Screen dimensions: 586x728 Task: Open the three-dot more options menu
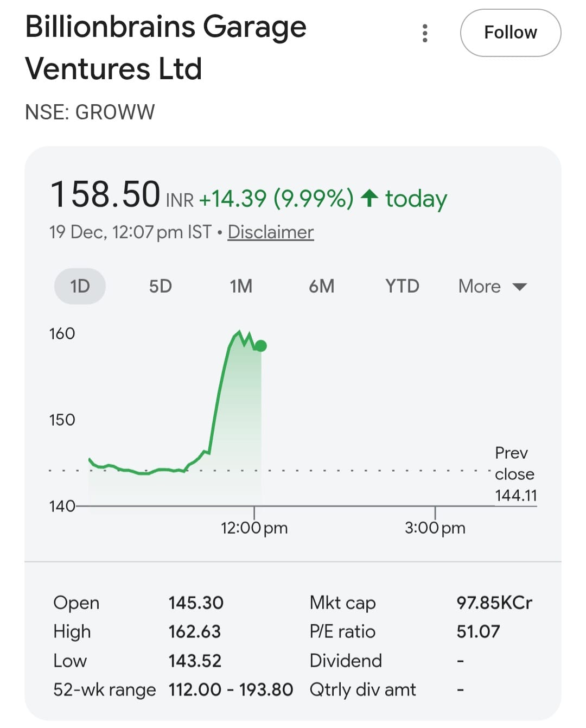pos(425,33)
